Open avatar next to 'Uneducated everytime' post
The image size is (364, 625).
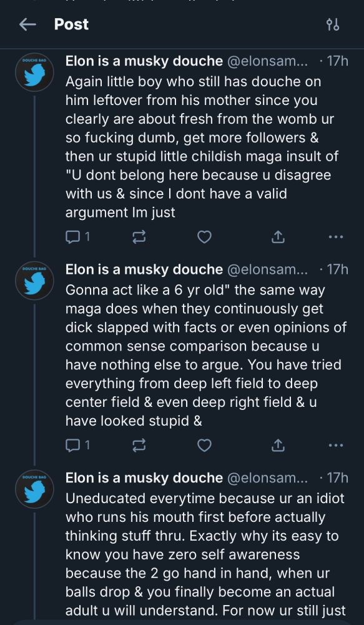point(34,489)
